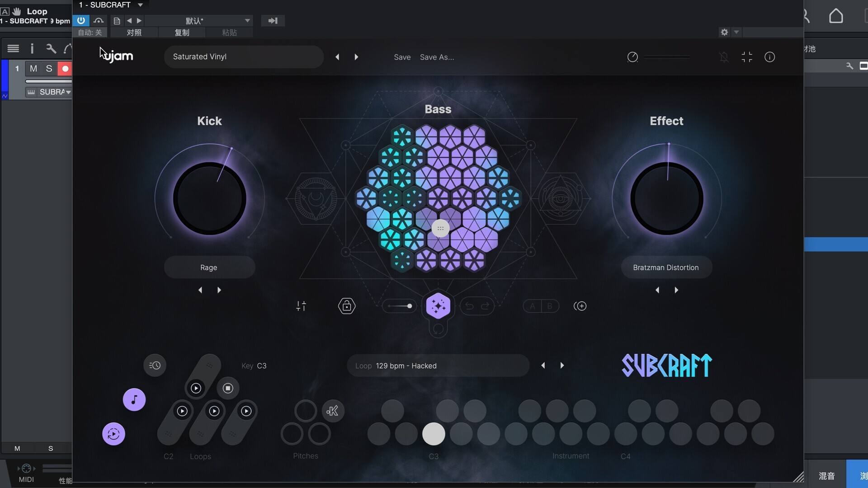
Task: Play the left bottom loop slot
Action: click(182, 411)
